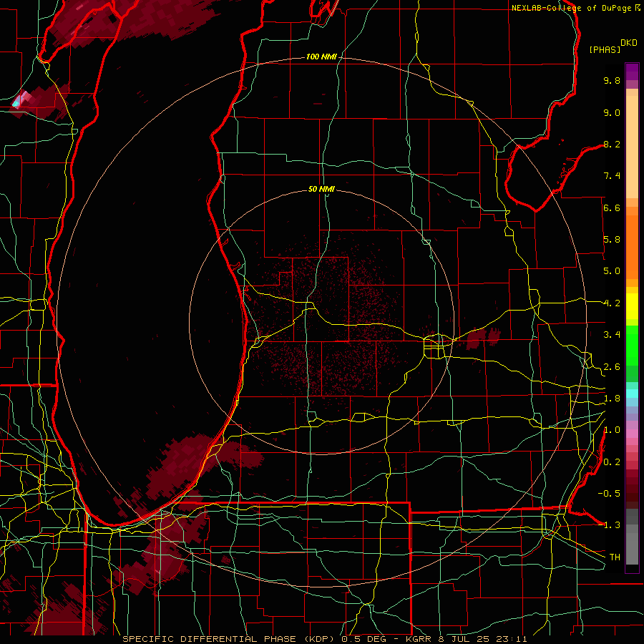Click the 9.0 scale value
Screen dimensions: 644x644
[x=612, y=112]
